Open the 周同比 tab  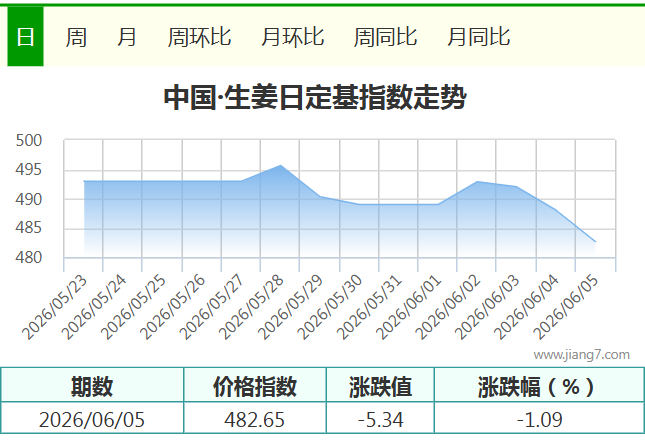coord(385,37)
